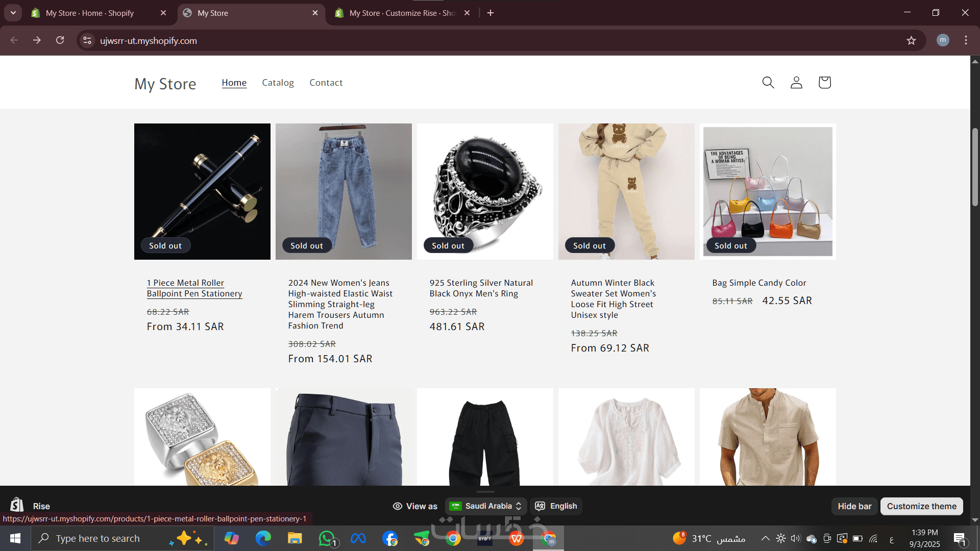Go to Catalog menu item
The width and height of the screenshot is (980, 551).
[x=278, y=83]
